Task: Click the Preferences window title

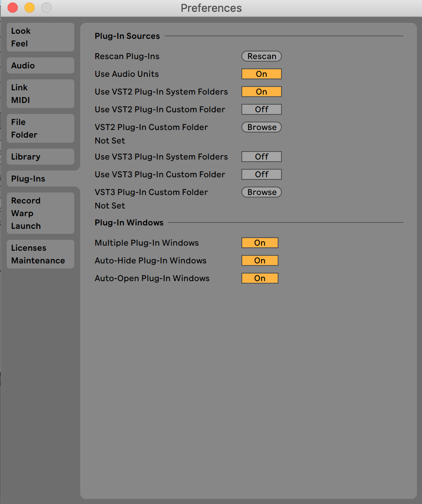Action: click(211, 8)
